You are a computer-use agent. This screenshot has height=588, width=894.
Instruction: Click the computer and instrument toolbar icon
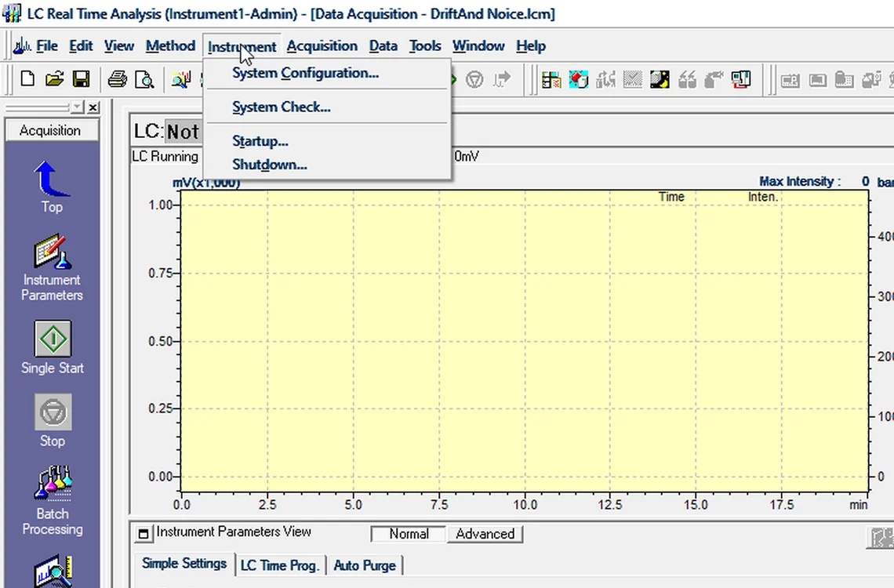(741, 80)
